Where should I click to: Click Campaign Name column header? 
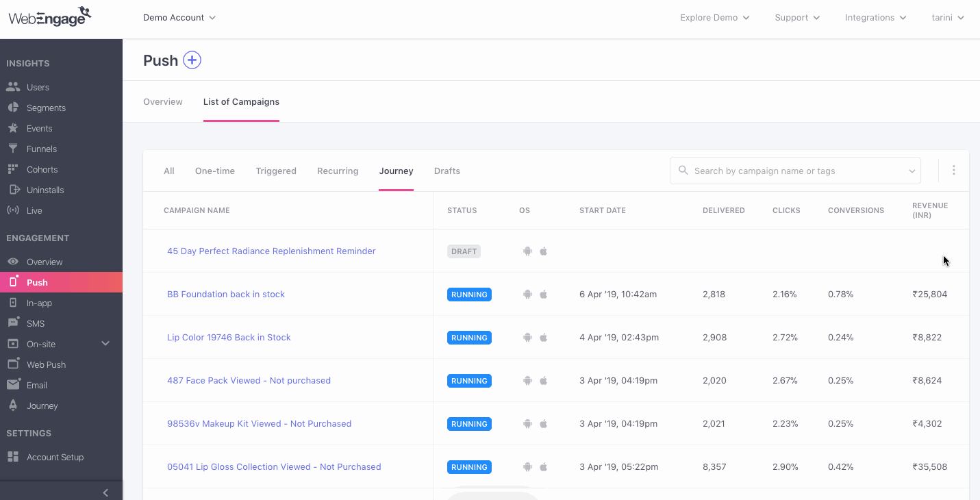click(x=197, y=210)
